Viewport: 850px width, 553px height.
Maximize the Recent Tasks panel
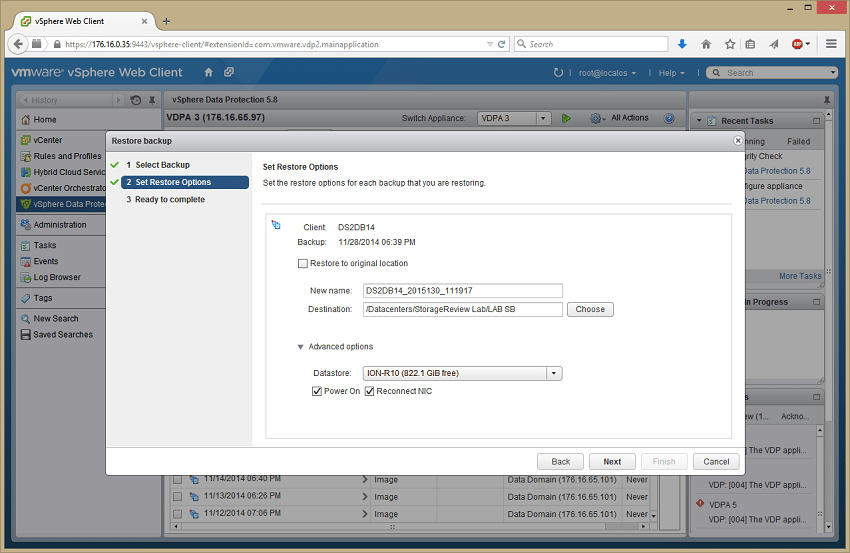click(816, 120)
